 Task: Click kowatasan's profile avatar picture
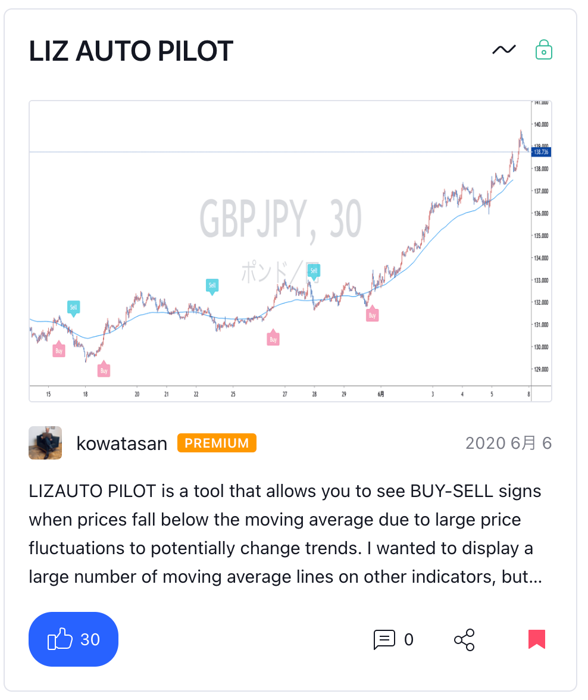(x=45, y=443)
